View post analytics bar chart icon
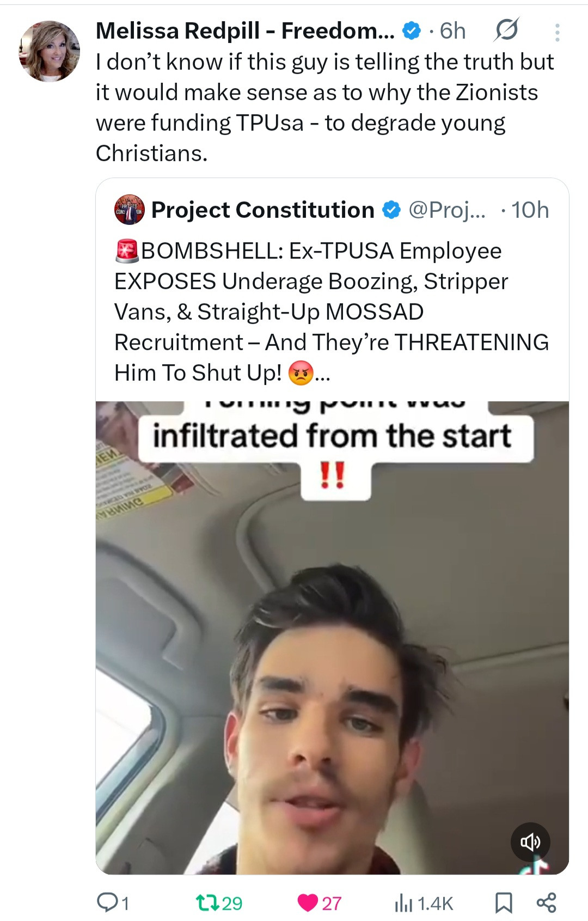The image size is (588, 921). tap(403, 902)
